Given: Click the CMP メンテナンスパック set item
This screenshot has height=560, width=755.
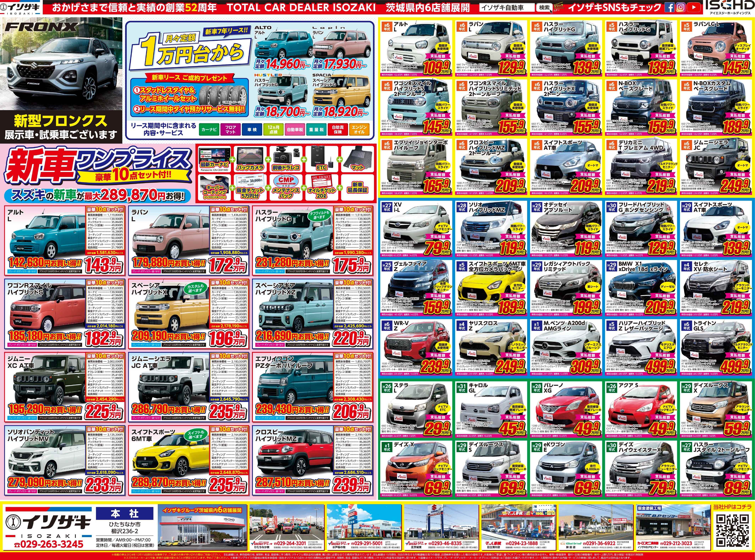Looking at the screenshot, I should (x=286, y=187).
